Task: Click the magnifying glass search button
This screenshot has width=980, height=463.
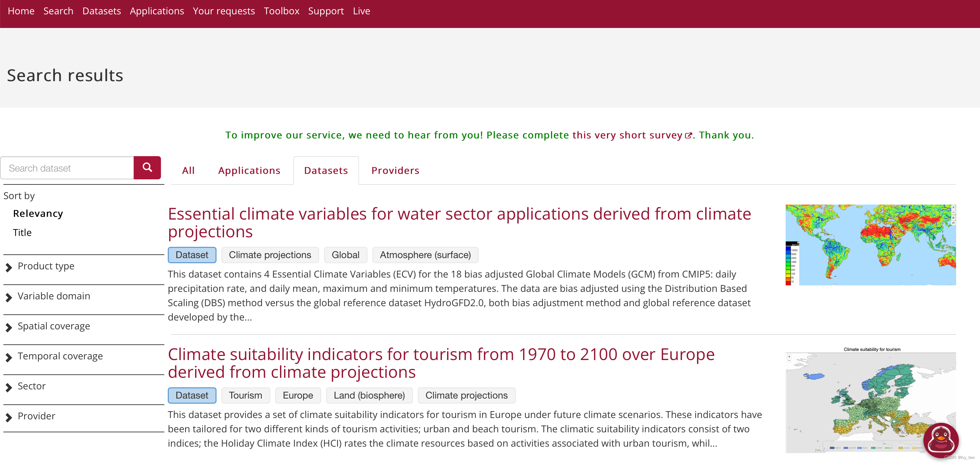Action: point(147,167)
